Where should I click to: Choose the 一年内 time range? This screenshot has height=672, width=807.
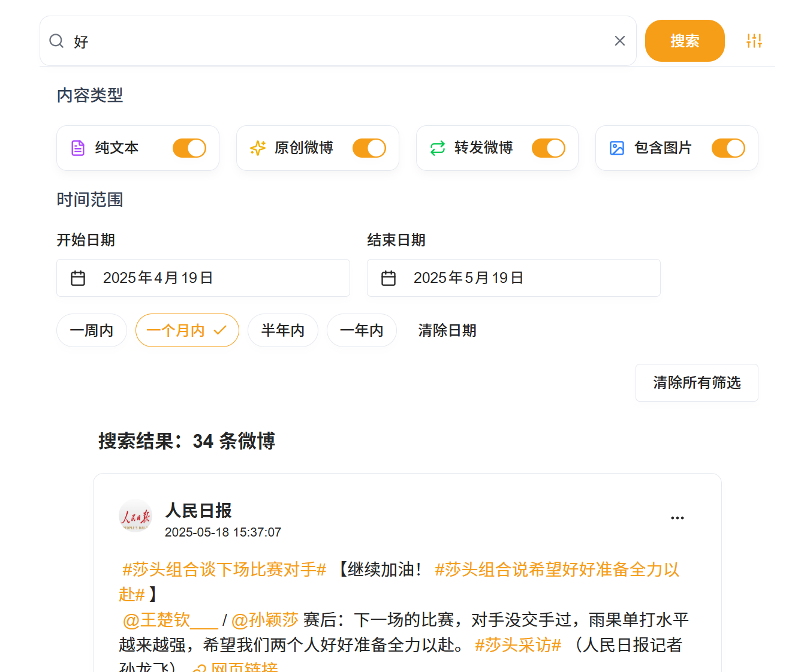coord(362,330)
